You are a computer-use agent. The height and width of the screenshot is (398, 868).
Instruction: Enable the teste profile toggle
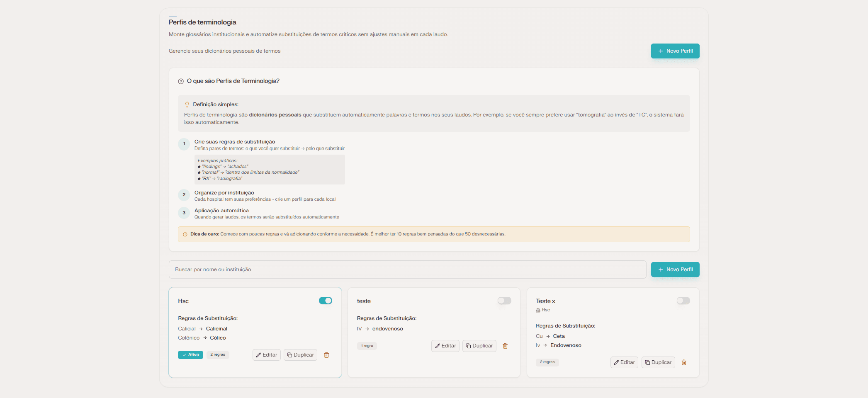coord(504,301)
